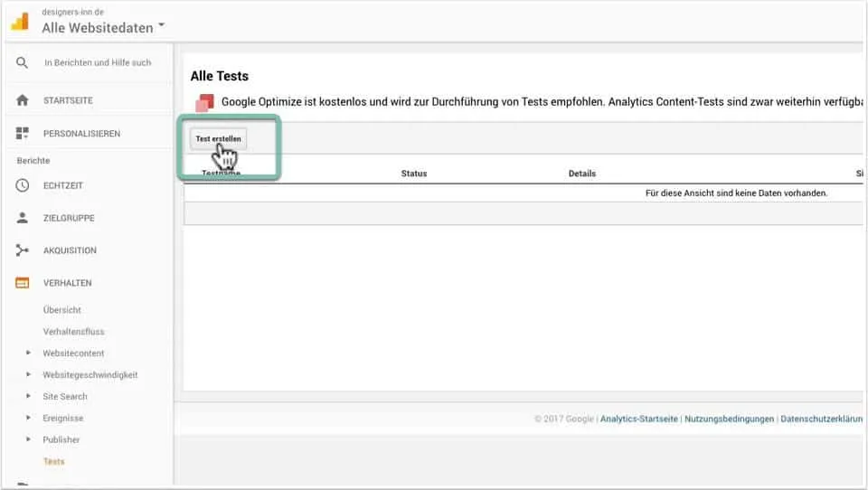Click the Verhalten orange panel icon
Screen dimensions: 868x490
23,283
